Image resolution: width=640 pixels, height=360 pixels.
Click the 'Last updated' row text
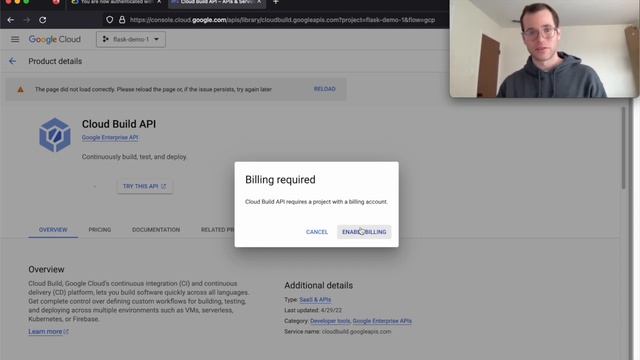click(313, 310)
